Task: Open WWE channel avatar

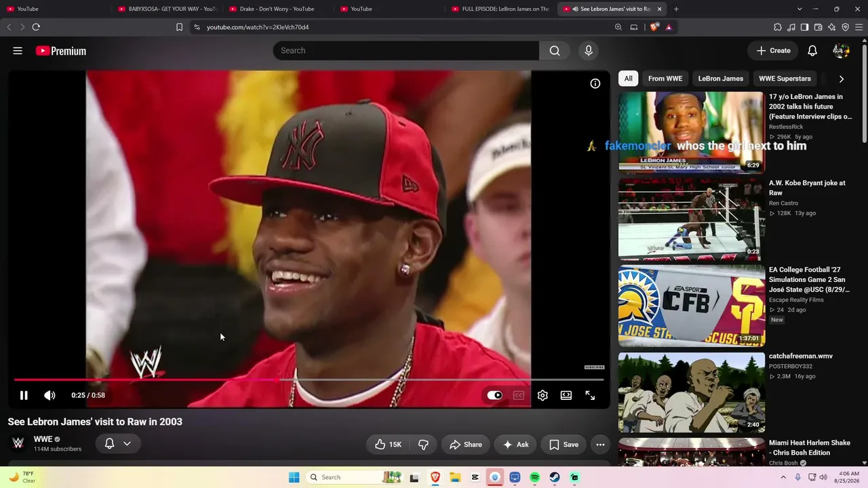Action: click(18, 443)
